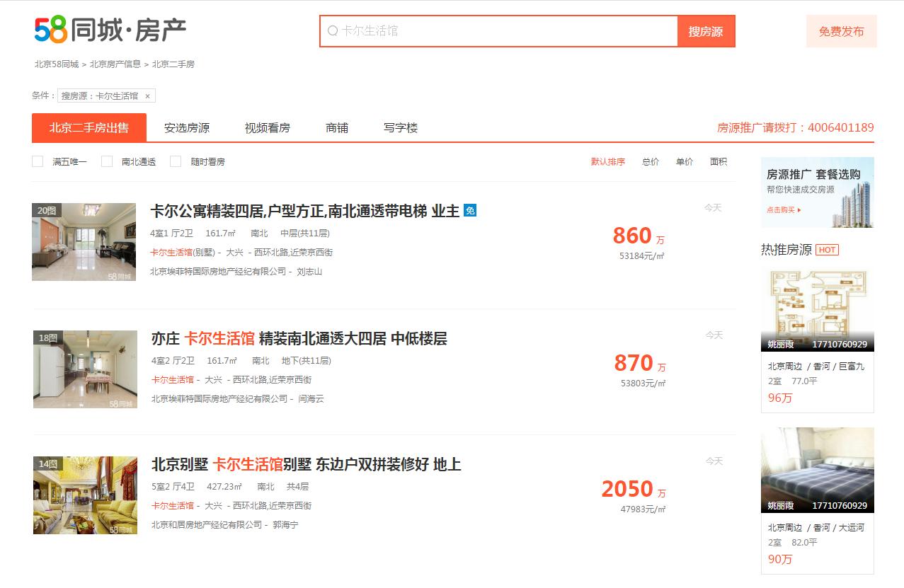
Task: Sort listings by 面积
Action: (x=718, y=161)
